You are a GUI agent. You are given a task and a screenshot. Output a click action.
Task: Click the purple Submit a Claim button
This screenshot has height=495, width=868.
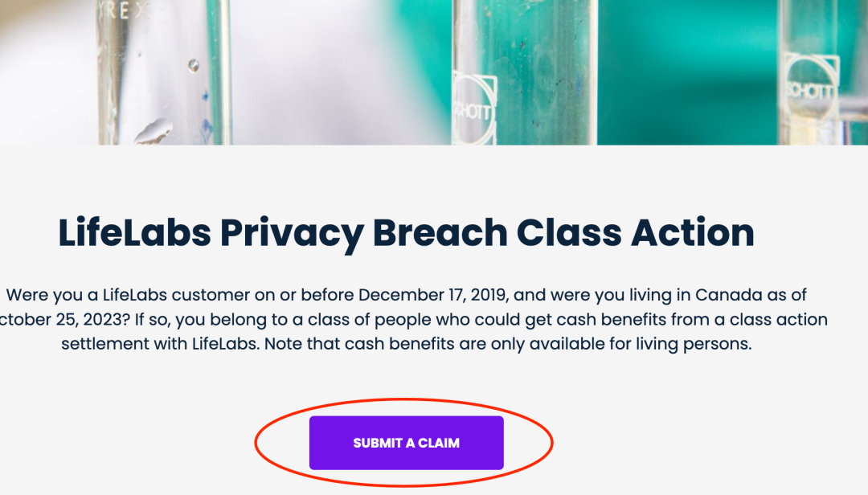tap(407, 443)
